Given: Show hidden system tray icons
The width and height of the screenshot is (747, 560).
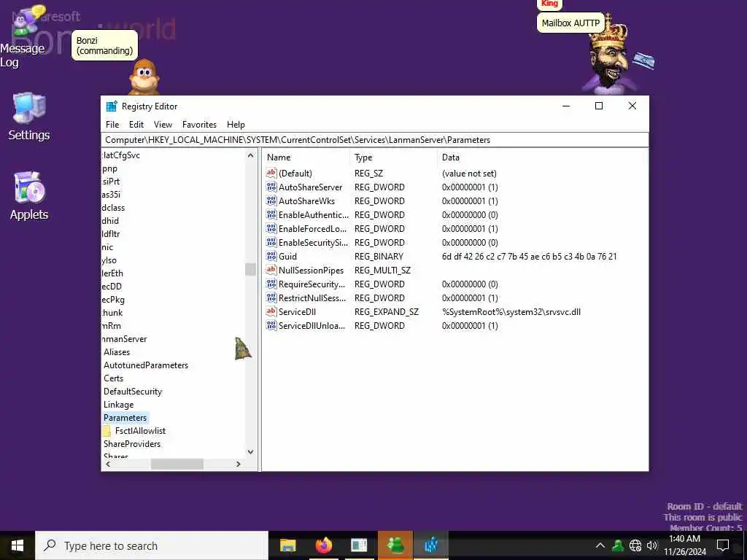Looking at the screenshot, I should (600, 545).
